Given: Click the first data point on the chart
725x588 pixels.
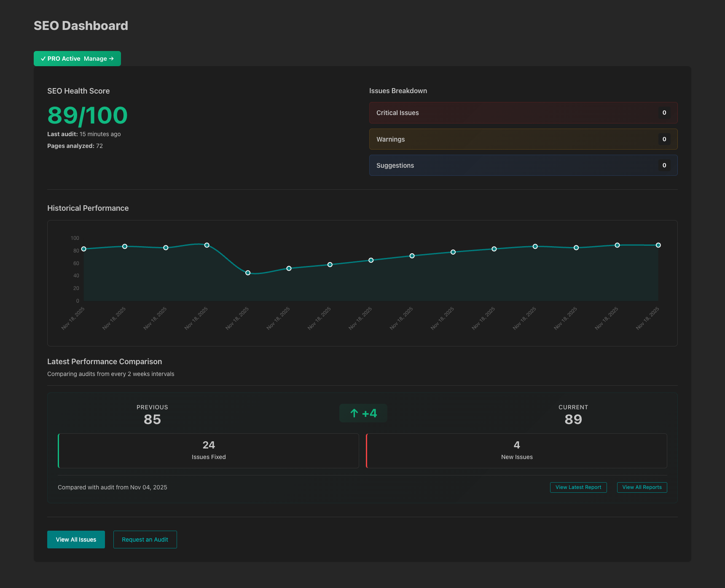Looking at the screenshot, I should click(83, 249).
